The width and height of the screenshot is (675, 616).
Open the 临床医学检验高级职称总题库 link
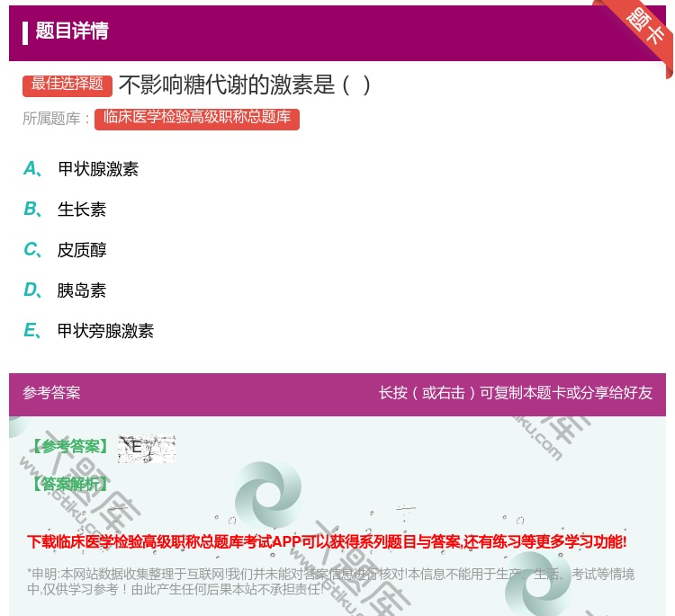pos(197,119)
